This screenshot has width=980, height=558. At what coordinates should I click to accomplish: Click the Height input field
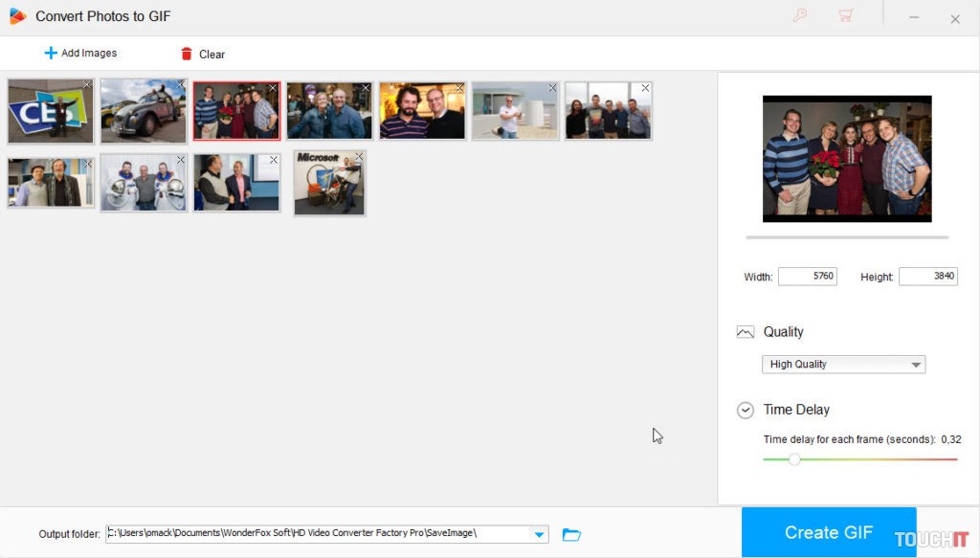coord(927,277)
